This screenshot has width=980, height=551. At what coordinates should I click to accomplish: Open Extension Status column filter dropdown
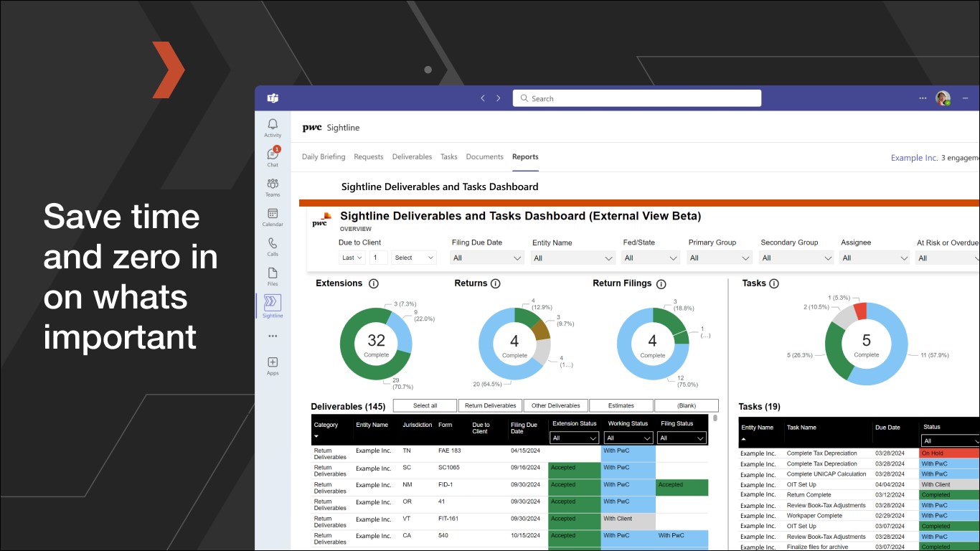(x=574, y=438)
